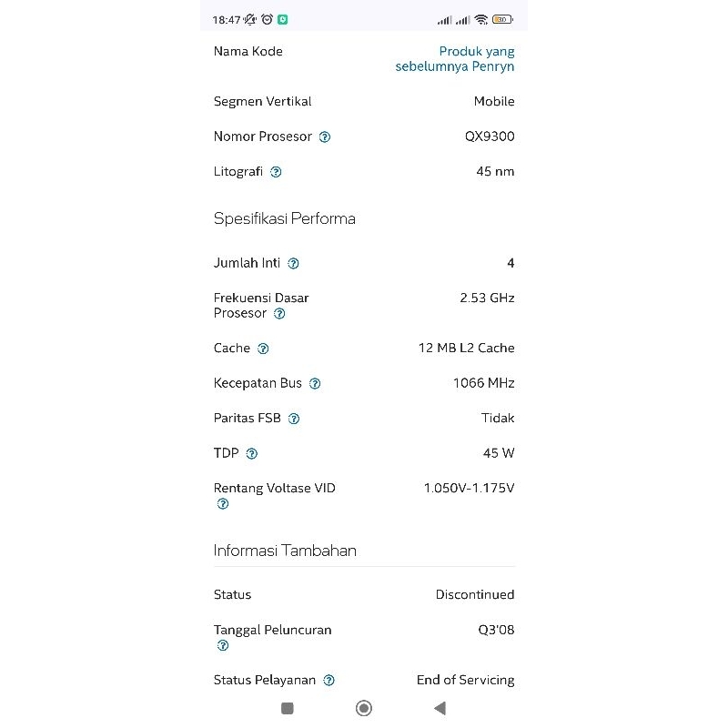Tap help icon for Frekuensi Dasar Prosesor
This screenshot has height=728, width=728.
(x=279, y=314)
